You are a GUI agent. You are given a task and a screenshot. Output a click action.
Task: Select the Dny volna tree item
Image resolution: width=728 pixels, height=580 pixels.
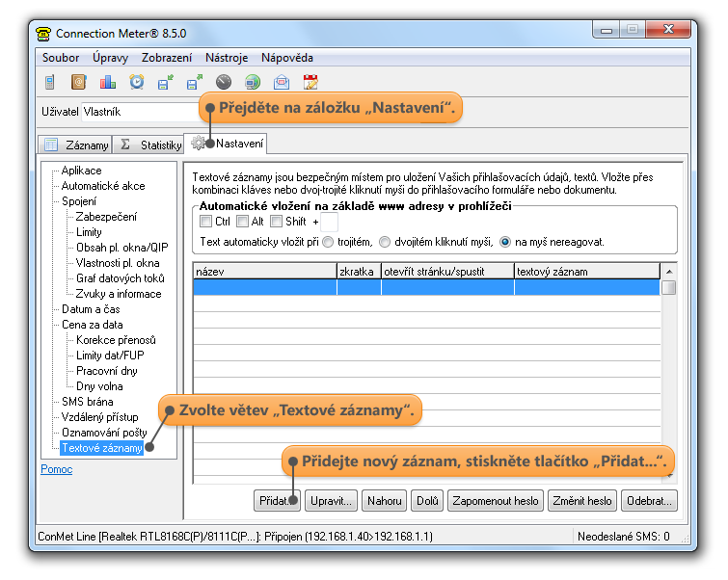(x=99, y=386)
